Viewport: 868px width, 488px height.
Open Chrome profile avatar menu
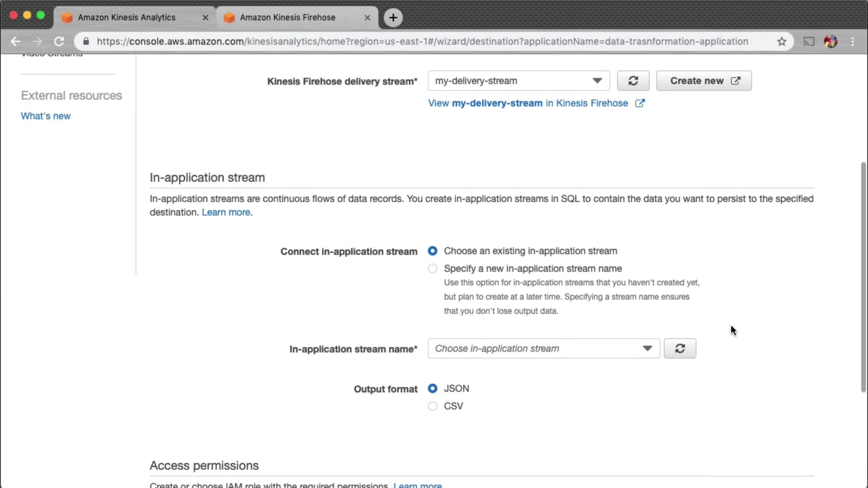830,42
